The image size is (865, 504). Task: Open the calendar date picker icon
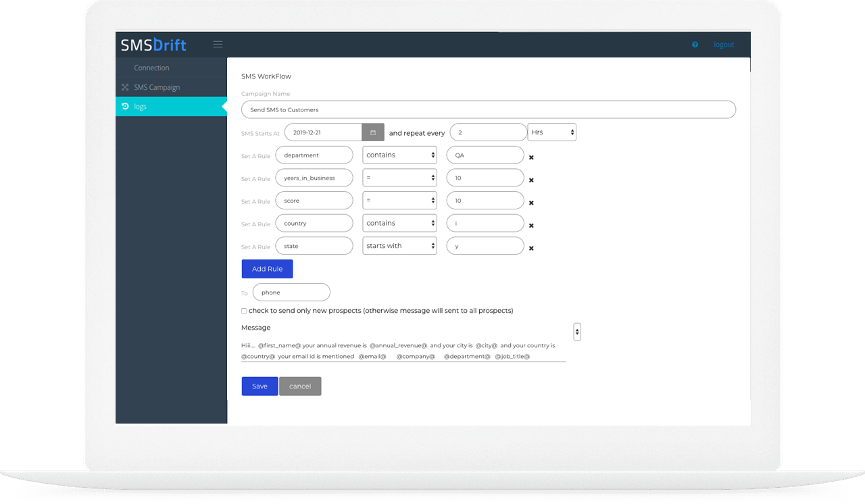click(373, 132)
